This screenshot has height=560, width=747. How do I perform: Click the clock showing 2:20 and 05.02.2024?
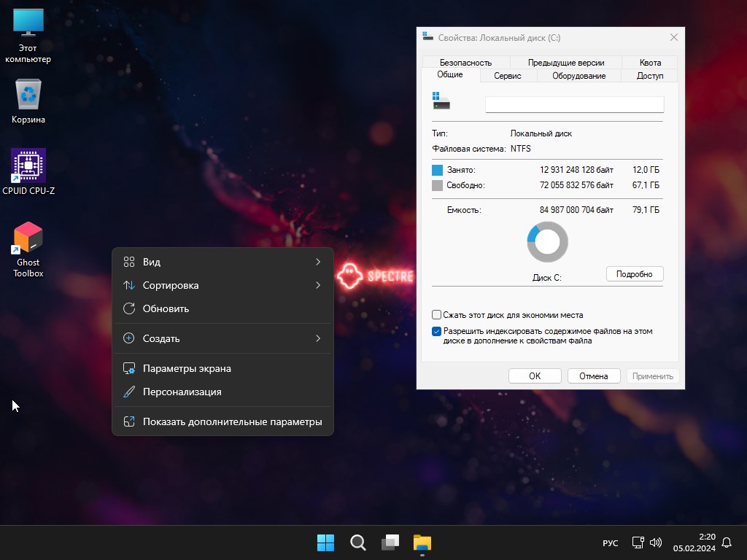694,542
